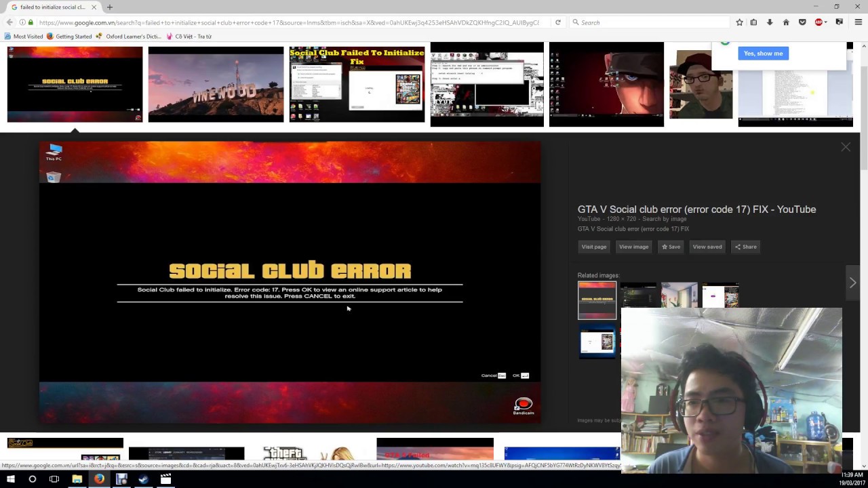
Task: Open Task View on the taskbar
Action: [54, 479]
